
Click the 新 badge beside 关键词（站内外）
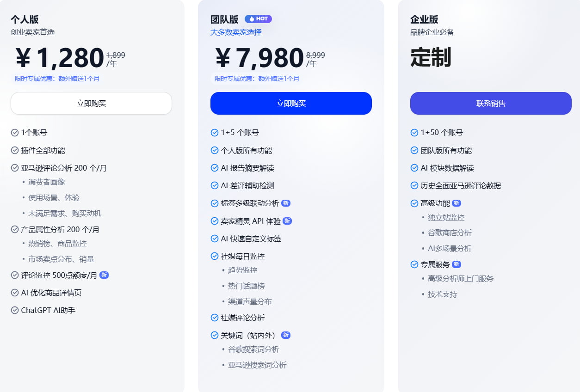tap(286, 335)
